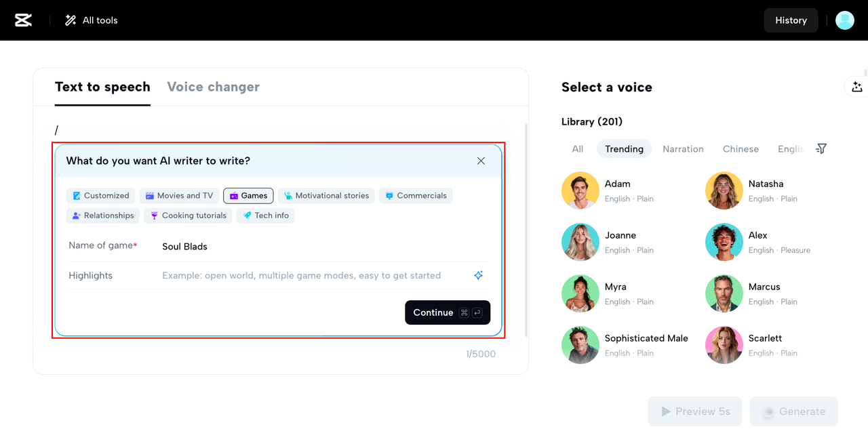Select the Customized writing category

100,196
